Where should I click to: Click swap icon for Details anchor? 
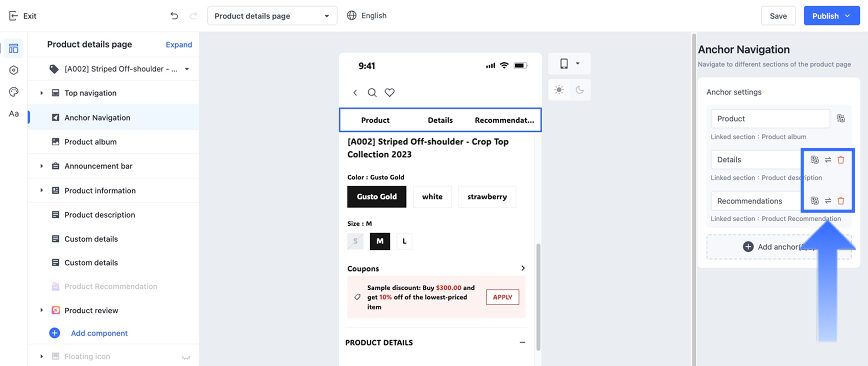point(828,159)
